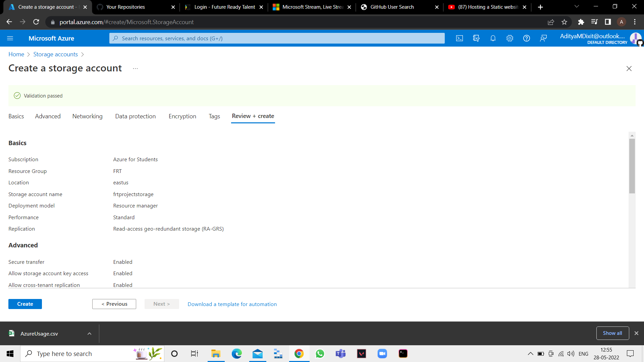This screenshot has width=644, height=362.
Task: Open Storage accounts from the breadcrumb
Action: point(55,54)
